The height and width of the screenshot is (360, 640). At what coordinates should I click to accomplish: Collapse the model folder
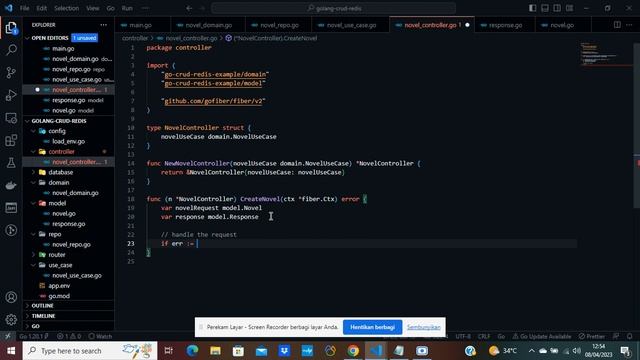tap(57, 203)
